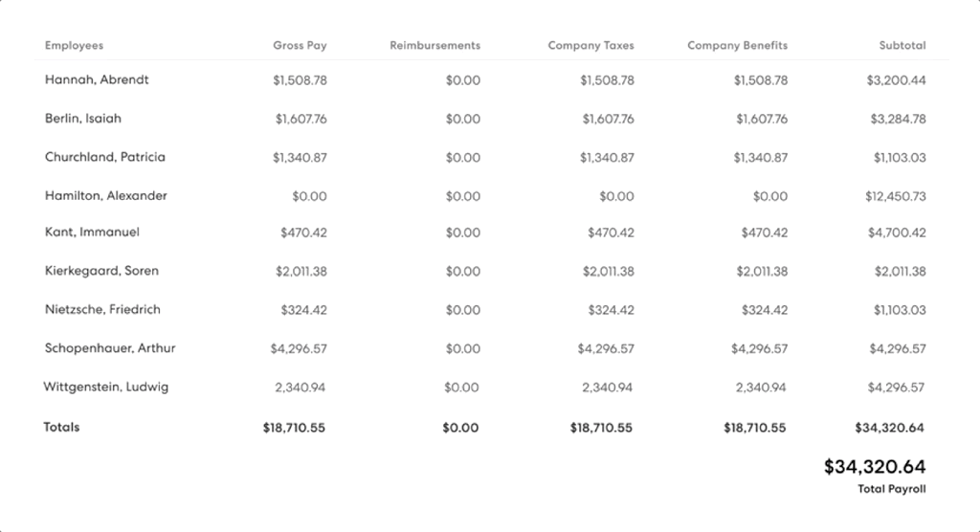Click the Totals row label
This screenshot has height=532, width=980.
tap(61, 428)
